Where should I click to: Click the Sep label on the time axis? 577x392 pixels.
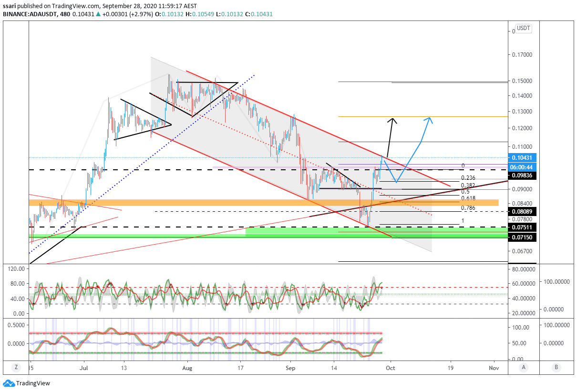click(290, 368)
